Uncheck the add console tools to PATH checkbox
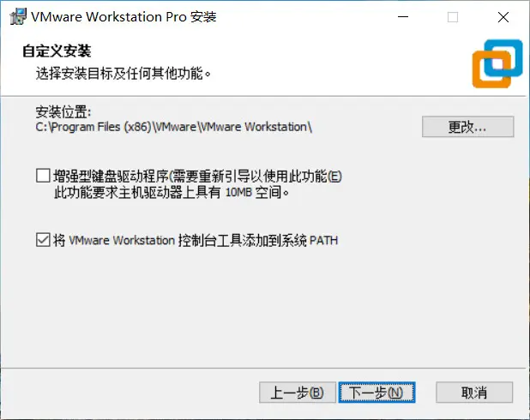The image size is (530, 420). [43, 239]
